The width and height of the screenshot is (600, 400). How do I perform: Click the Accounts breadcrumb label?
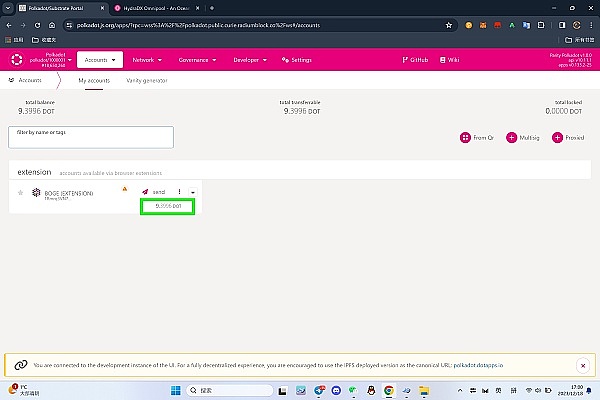[30, 80]
